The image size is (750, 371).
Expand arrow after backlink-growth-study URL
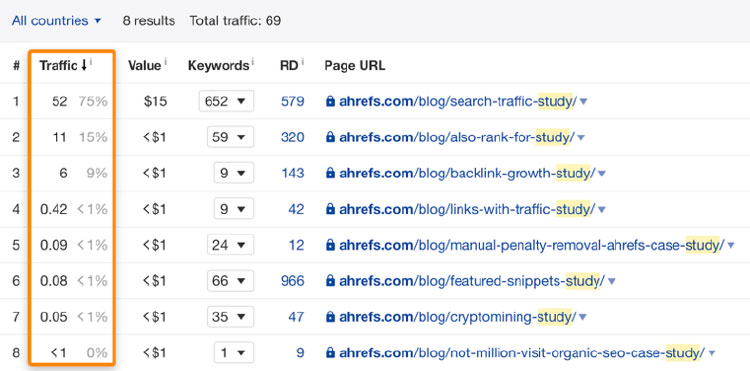602,174
